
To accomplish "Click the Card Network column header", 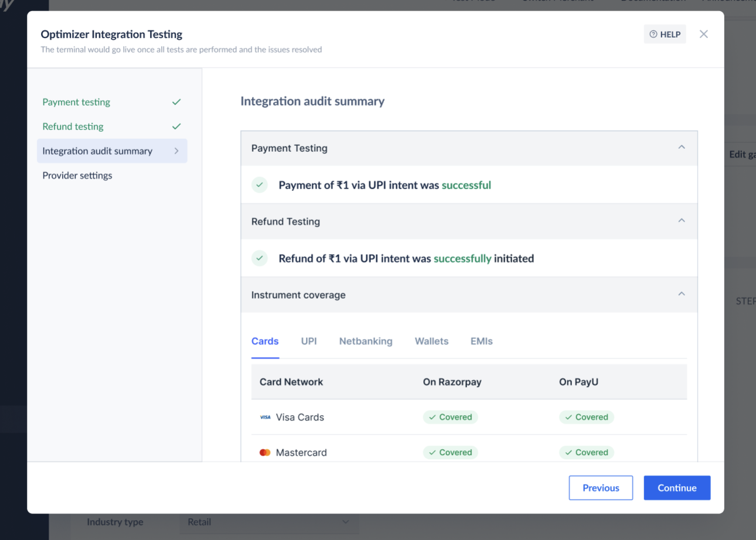I will point(291,382).
